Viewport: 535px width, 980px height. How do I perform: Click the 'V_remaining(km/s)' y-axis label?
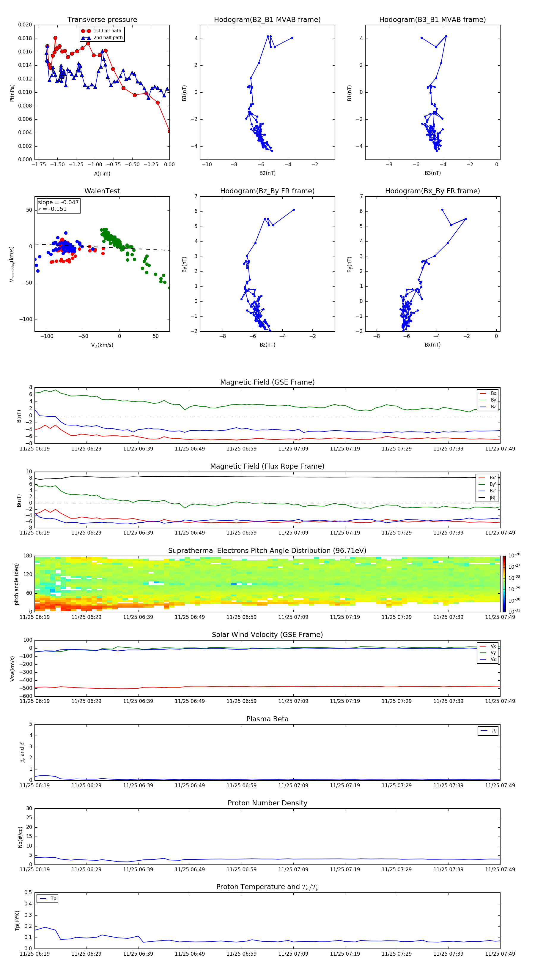pyautogui.click(x=12, y=264)
